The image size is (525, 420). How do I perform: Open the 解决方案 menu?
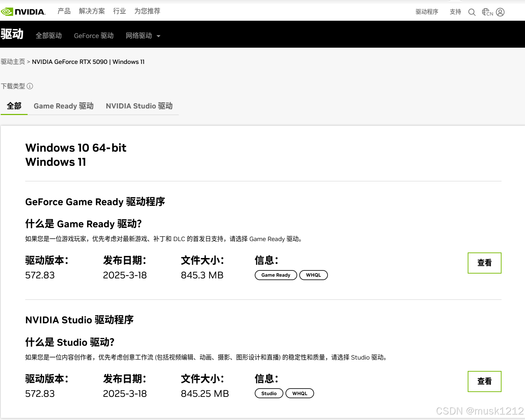[92, 11]
